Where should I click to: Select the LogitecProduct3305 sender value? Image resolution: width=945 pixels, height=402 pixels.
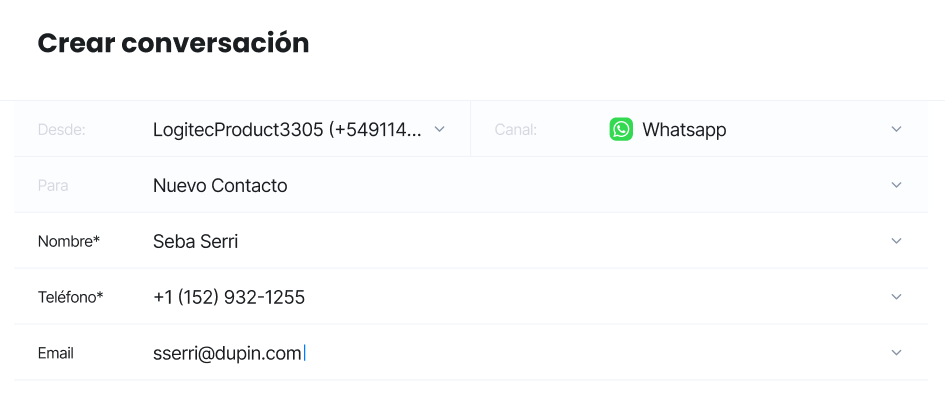(287, 130)
